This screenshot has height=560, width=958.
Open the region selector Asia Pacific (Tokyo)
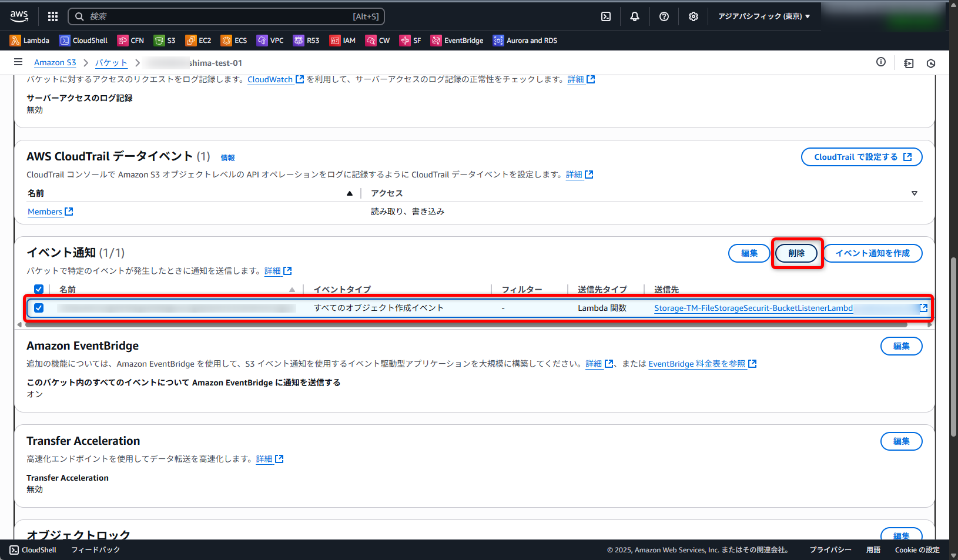coord(764,16)
